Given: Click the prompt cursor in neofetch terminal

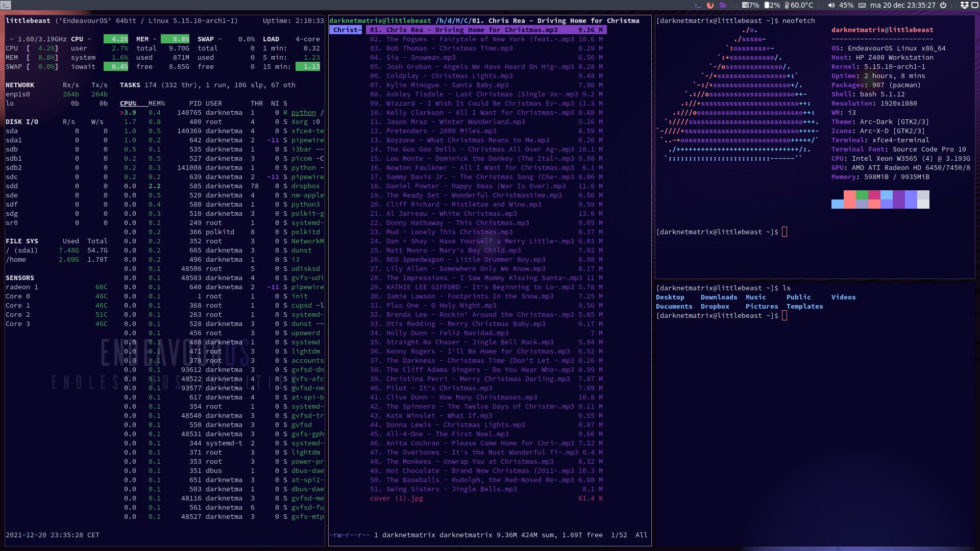Looking at the screenshot, I should point(785,232).
